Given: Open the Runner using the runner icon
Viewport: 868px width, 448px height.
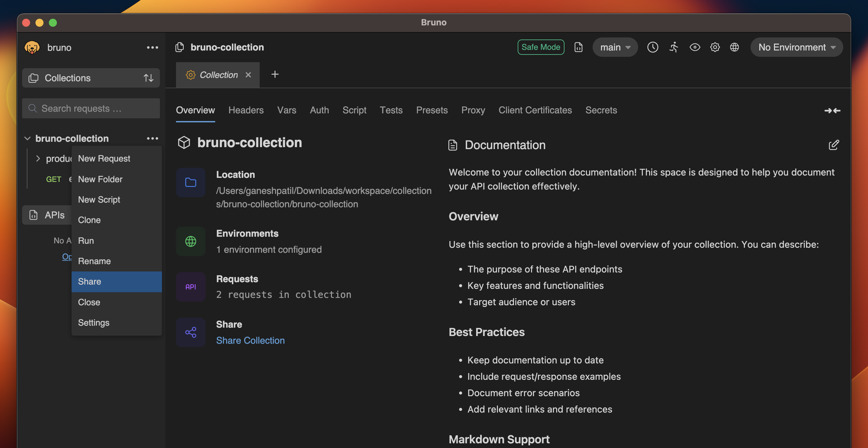Looking at the screenshot, I should coord(674,47).
